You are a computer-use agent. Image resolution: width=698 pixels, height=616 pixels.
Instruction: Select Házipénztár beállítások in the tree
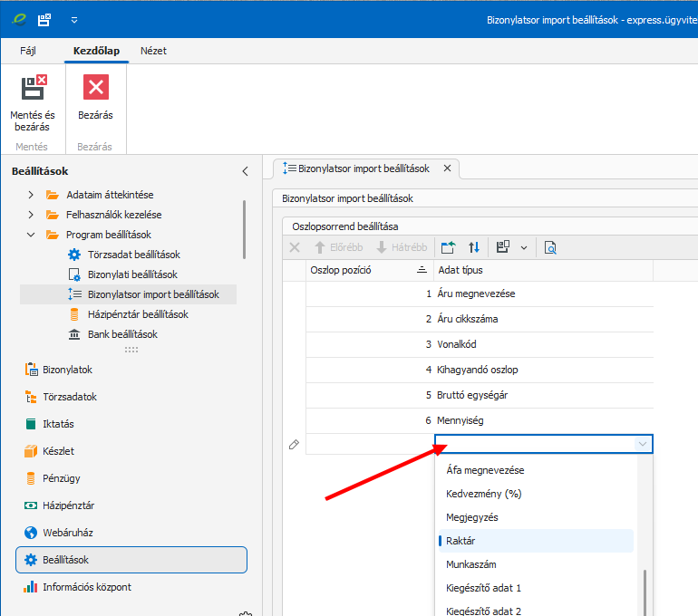coord(138,314)
